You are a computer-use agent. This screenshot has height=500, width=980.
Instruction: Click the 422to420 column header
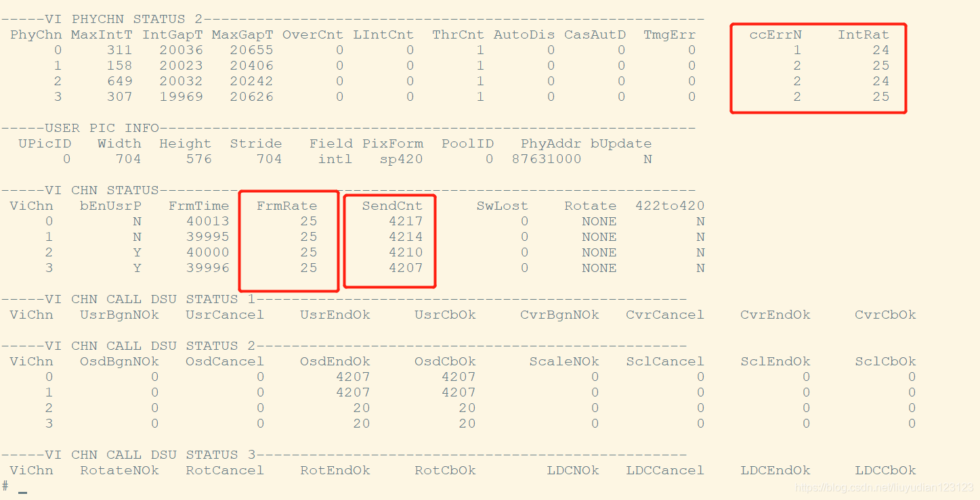point(670,206)
